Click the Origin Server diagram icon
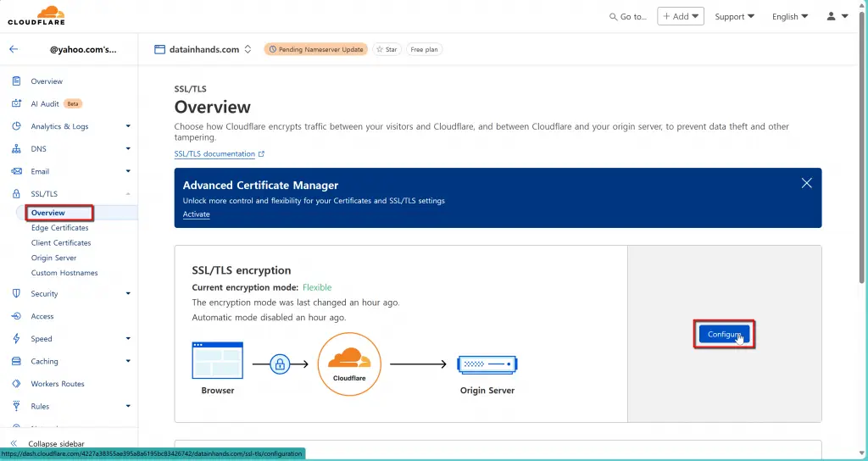 (x=487, y=364)
